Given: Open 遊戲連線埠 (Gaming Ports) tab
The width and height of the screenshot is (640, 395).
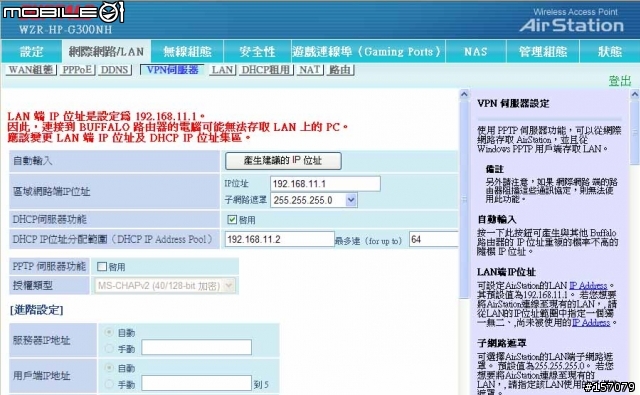Looking at the screenshot, I should (x=368, y=51).
